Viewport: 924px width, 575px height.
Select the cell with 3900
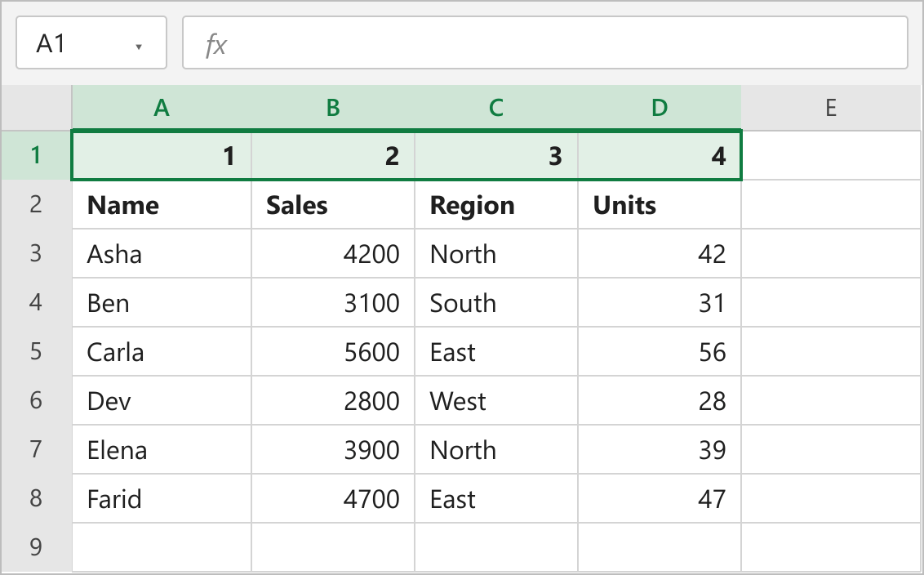click(333, 448)
